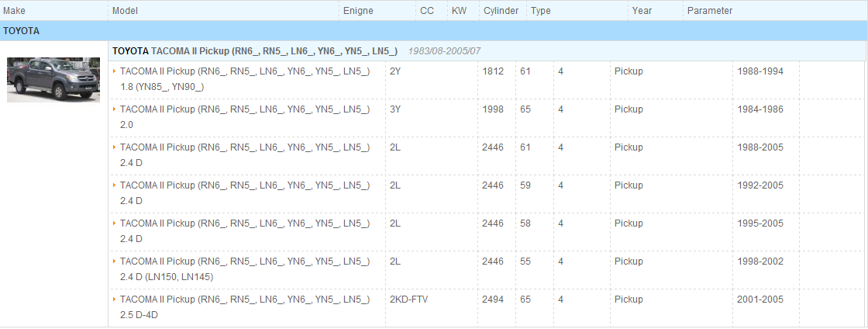
Task: Click orange arrow beside 2.5 D-4D row
Action: (114, 299)
